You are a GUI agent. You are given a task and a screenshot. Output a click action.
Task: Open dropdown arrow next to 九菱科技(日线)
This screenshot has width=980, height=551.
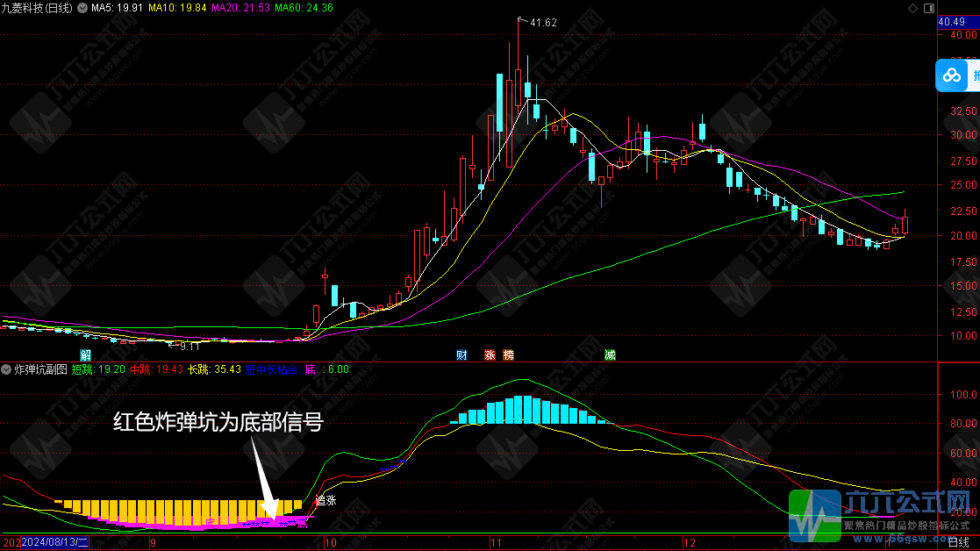point(82,7)
